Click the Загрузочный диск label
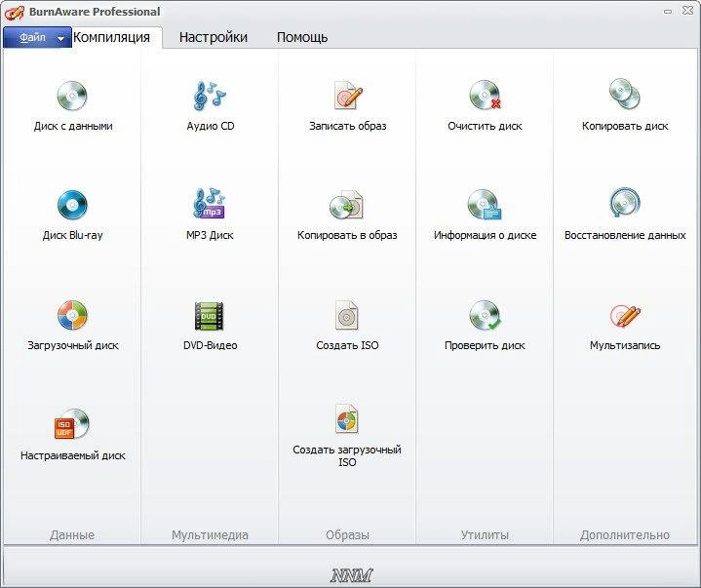The width and height of the screenshot is (701, 588). point(73,345)
